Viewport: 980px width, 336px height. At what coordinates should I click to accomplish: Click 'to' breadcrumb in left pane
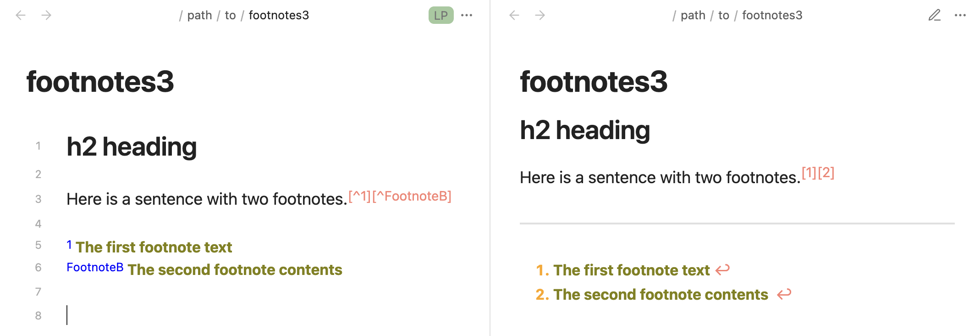(x=230, y=15)
